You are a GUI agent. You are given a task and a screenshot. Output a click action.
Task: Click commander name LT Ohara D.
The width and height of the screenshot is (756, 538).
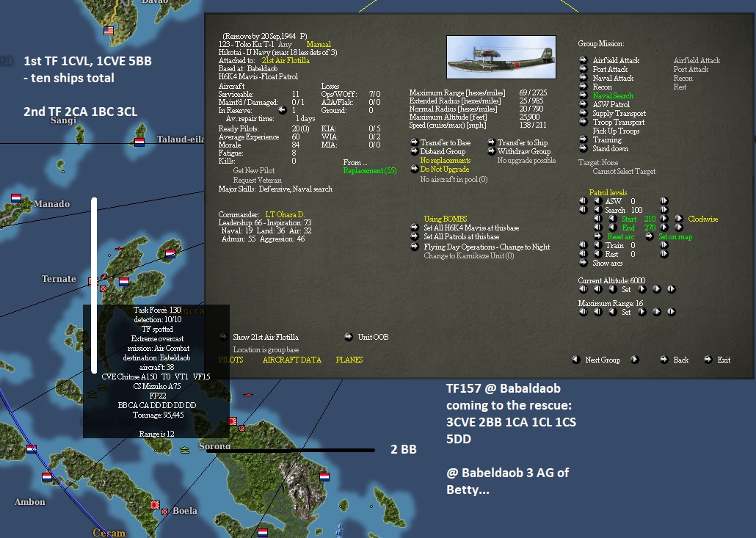click(x=285, y=214)
